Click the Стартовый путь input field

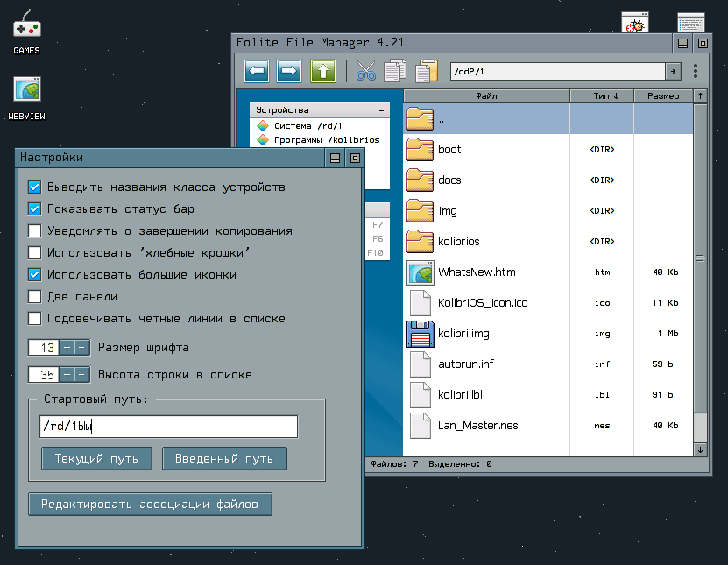tap(168, 427)
